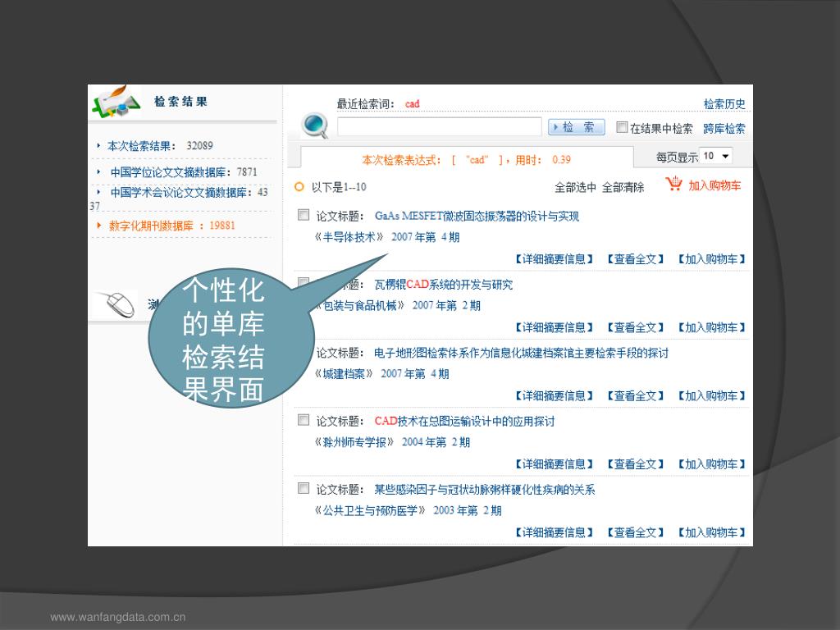Open 跨库检索 link
The height and width of the screenshot is (630, 840).
tap(724, 129)
